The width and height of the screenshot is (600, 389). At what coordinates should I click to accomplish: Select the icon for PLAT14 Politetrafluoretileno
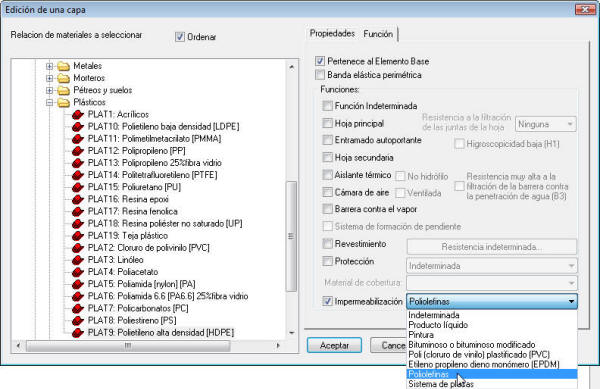(x=78, y=175)
